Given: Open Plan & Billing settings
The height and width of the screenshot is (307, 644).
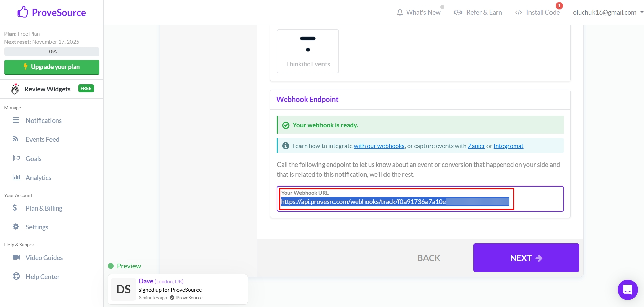Looking at the screenshot, I should point(44,208).
